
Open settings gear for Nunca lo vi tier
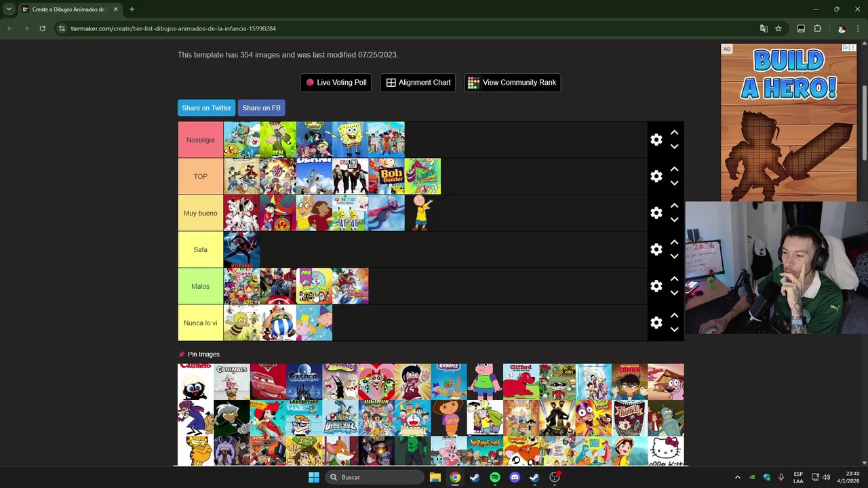click(656, 323)
